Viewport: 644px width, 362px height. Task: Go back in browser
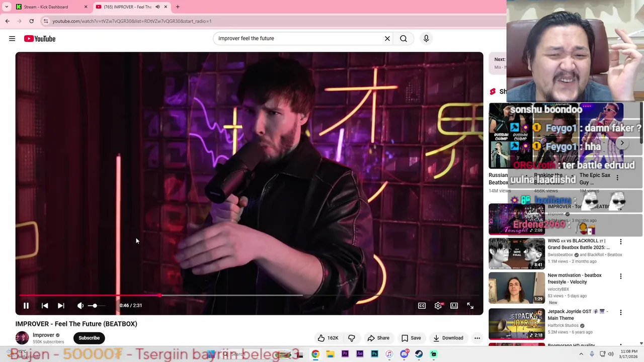pos(7,21)
